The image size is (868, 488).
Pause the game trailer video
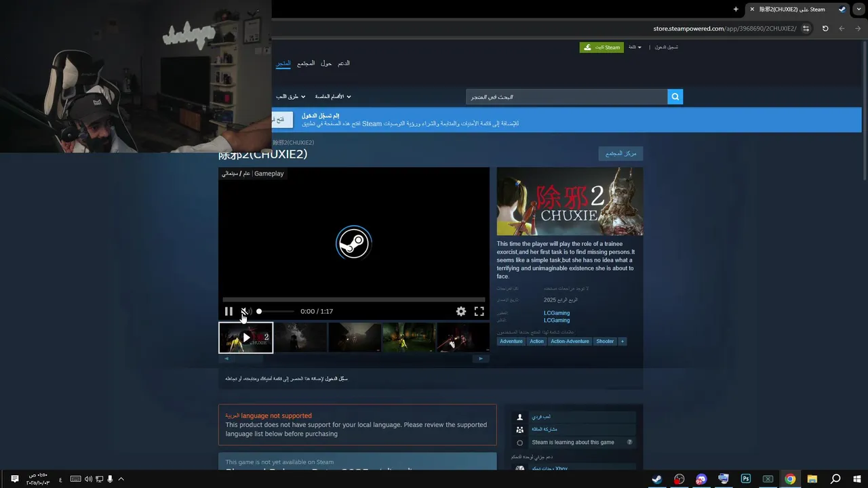point(229,311)
